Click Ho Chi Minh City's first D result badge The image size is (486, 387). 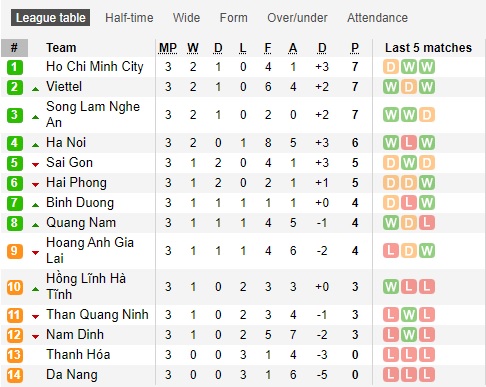tap(391, 67)
